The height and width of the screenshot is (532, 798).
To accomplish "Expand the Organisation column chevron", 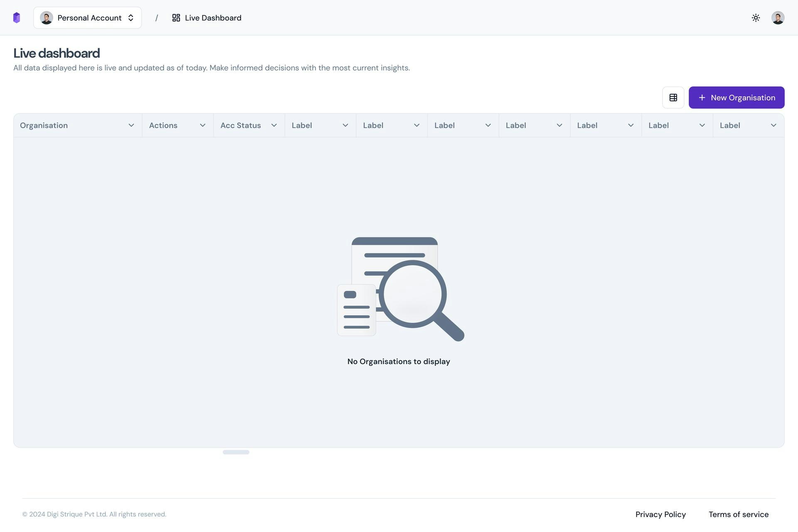I will pos(131,126).
